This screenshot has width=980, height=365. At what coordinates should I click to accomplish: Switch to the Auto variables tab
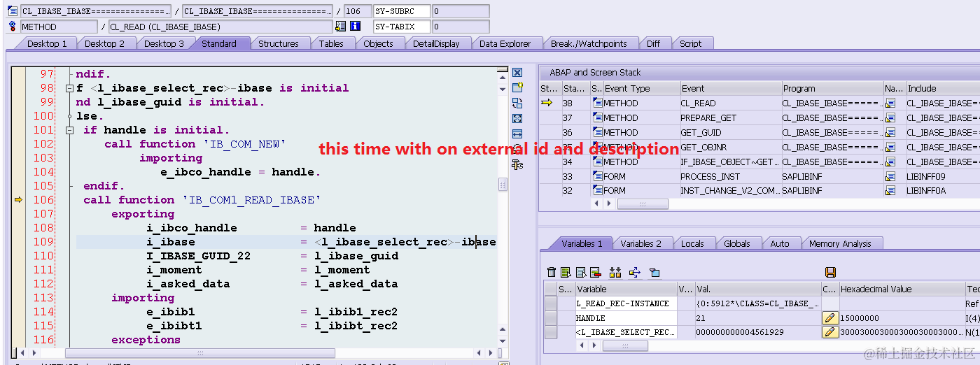pos(779,243)
